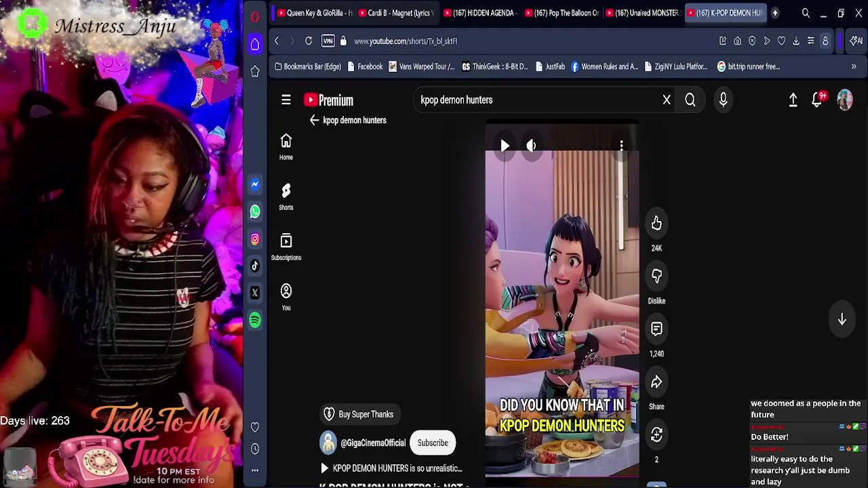Search open tabs with magnifier icon
868x488 pixels.
tap(806, 13)
